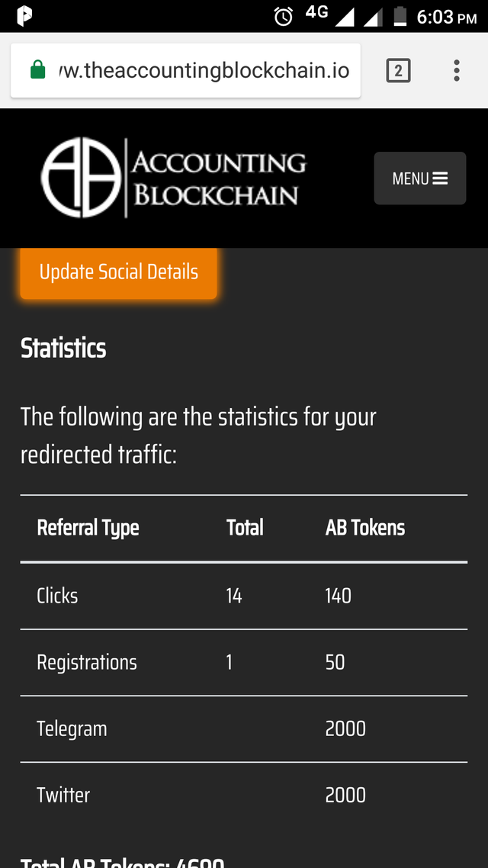
Task: Select the Clicks row label
Action: click(x=57, y=596)
